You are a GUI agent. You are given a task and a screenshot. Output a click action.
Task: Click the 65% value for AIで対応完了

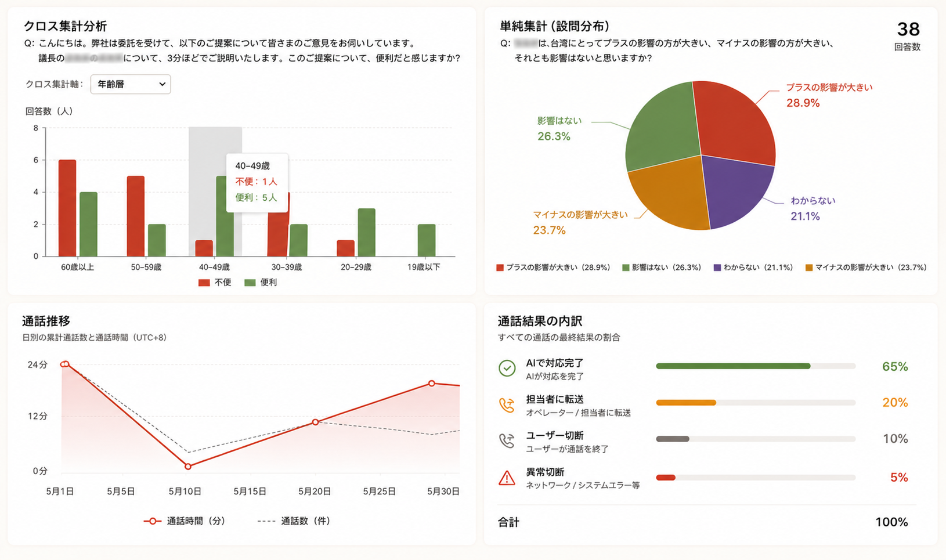coord(894,367)
